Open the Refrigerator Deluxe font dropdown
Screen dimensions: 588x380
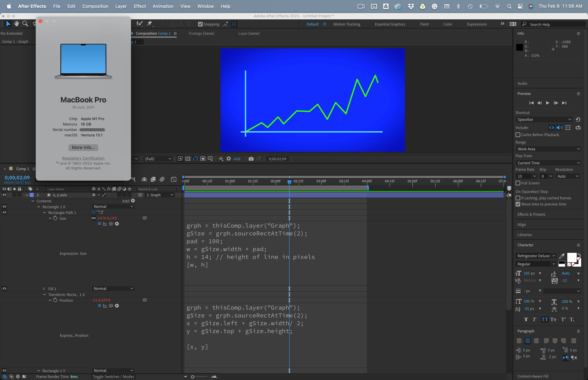tap(535, 256)
